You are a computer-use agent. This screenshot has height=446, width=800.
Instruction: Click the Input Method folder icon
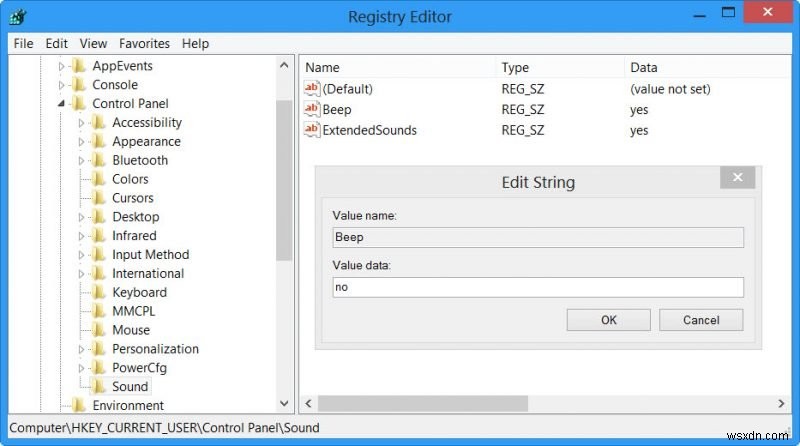99,255
